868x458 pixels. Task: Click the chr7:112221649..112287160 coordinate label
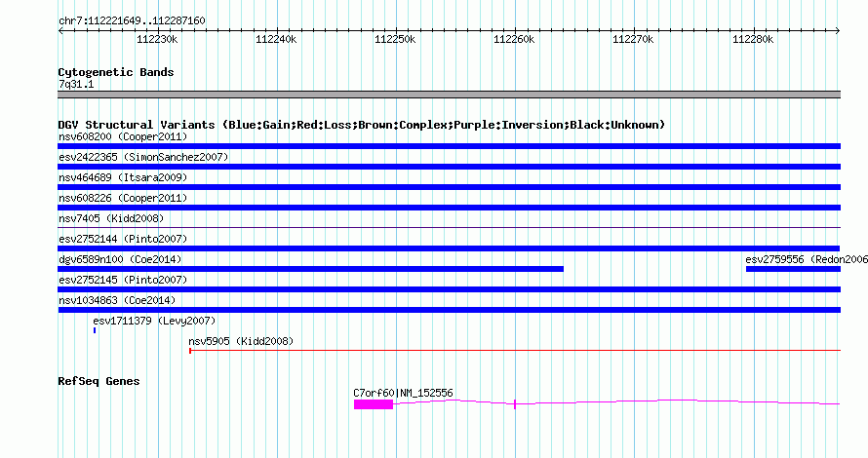[132, 20]
